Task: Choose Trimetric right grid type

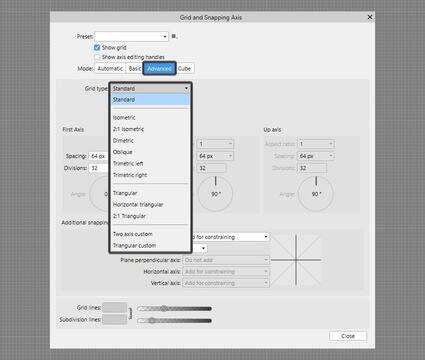Action: 150,175
